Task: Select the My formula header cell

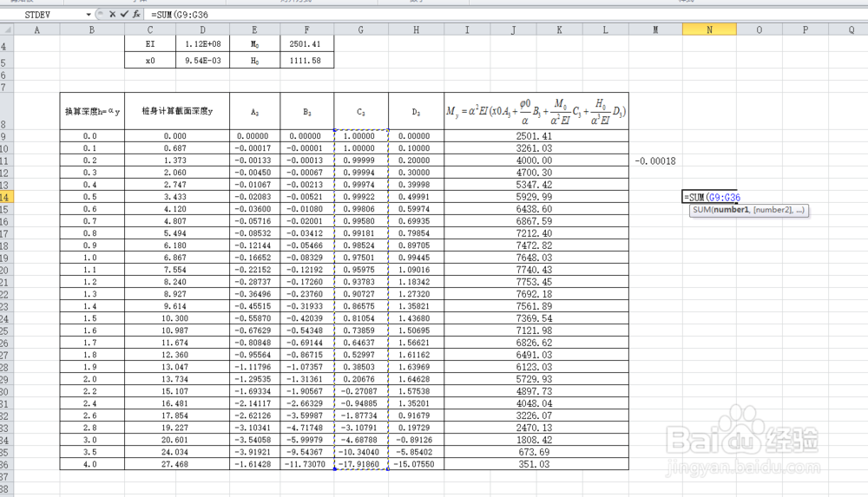Action: click(x=536, y=111)
